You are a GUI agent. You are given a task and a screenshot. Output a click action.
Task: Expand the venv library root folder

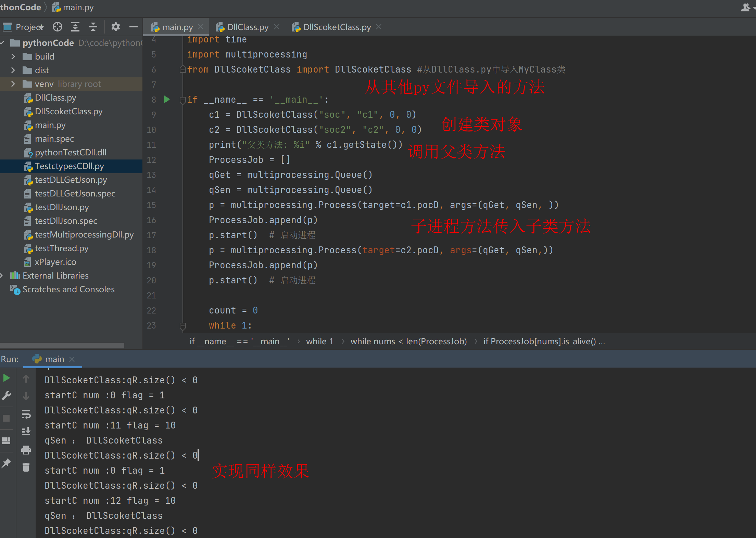tap(13, 84)
